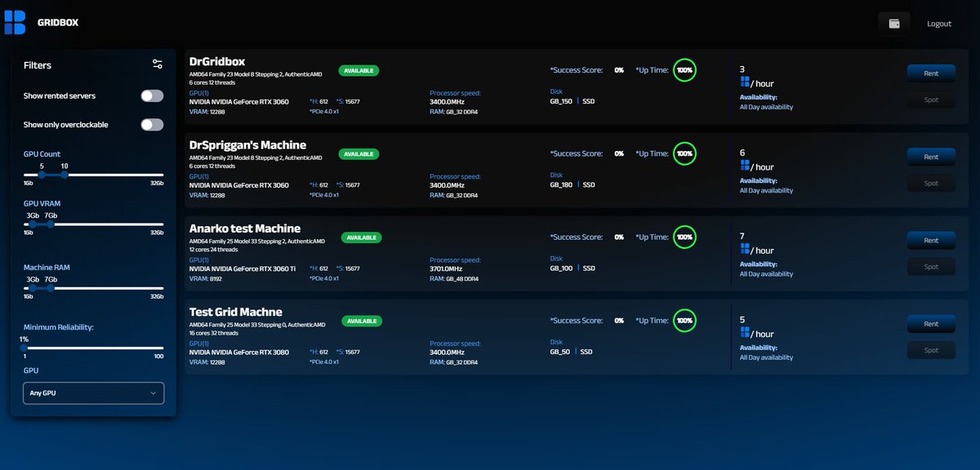The width and height of the screenshot is (980, 470).
Task: Click Spot button for Test Grid Machne
Action: point(931,351)
